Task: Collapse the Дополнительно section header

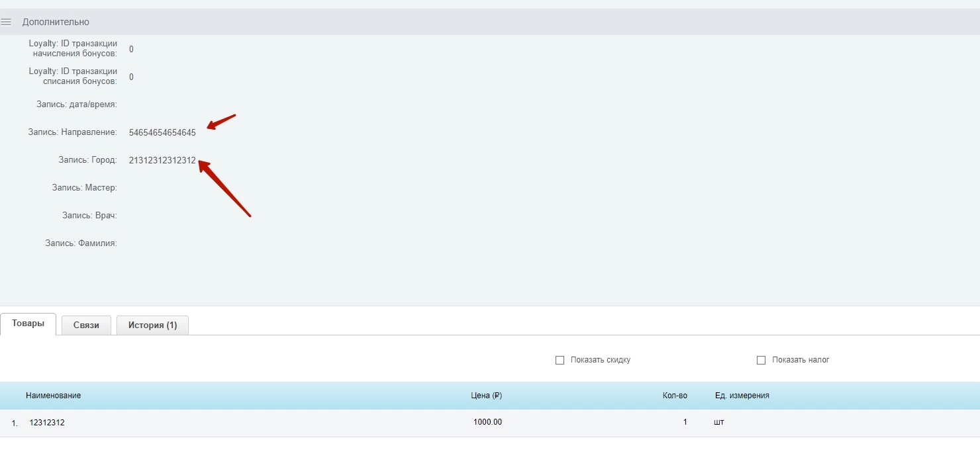Action: (x=56, y=22)
